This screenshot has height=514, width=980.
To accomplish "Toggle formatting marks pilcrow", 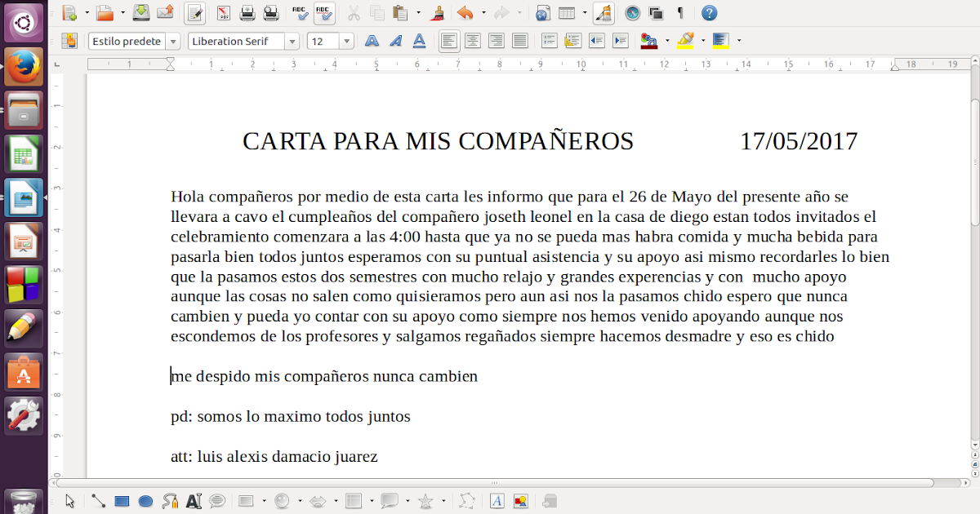I will [x=680, y=12].
